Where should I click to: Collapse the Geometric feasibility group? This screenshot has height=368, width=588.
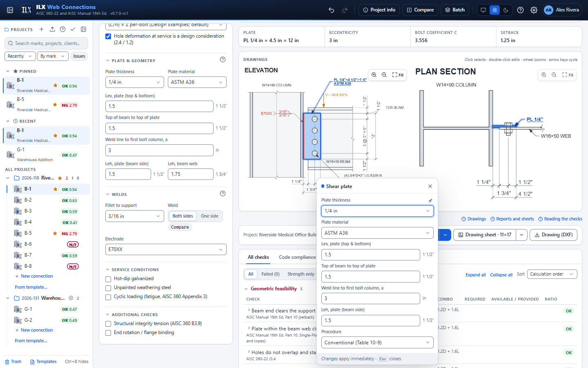pyautogui.click(x=246, y=289)
